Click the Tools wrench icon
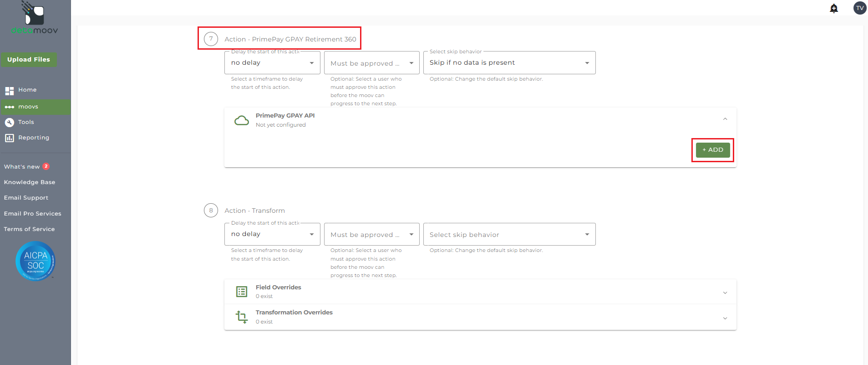This screenshot has width=868, height=365. tap(10, 122)
